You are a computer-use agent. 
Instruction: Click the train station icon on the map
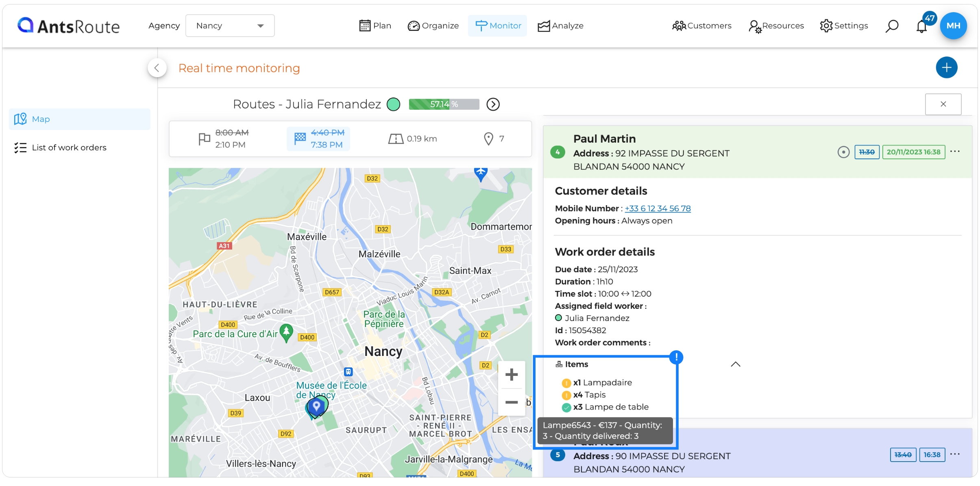[348, 371]
